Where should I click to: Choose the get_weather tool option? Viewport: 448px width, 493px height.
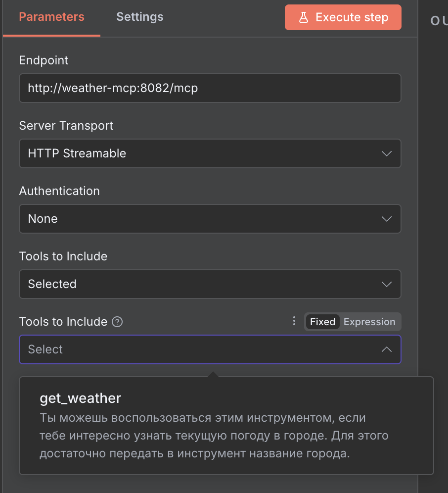pos(80,398)
